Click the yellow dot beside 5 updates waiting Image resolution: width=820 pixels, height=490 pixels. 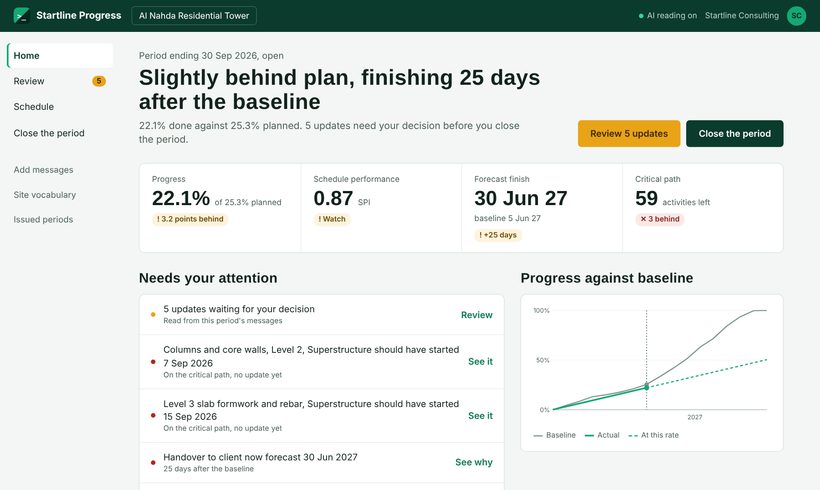(x=153, y=315)
